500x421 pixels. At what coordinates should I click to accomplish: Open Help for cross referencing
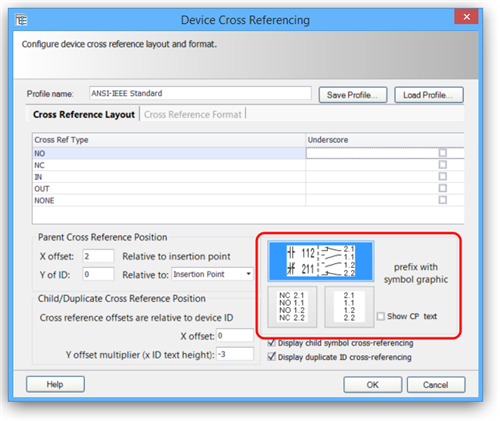pos(55,384)
